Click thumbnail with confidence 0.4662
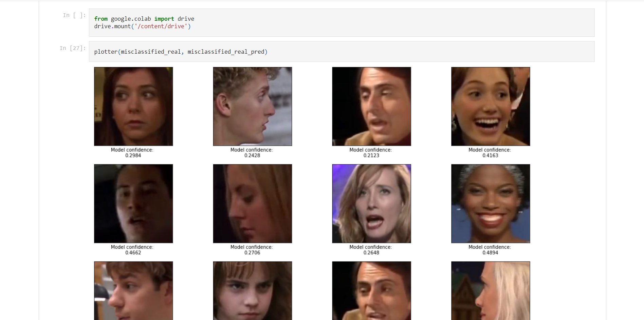This screenshot has height=320, width=644. (x=133, y=203)
